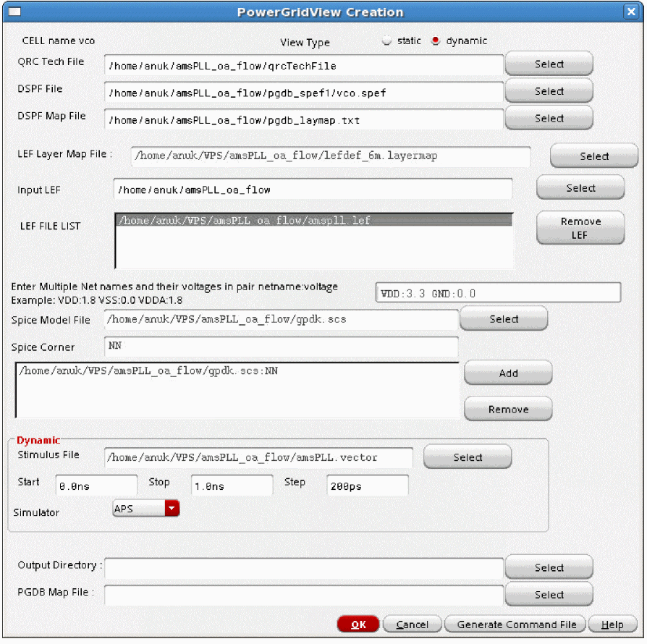Click Select button for Stimulus File
The image size is (647, 644).
(x=468, y=457)
